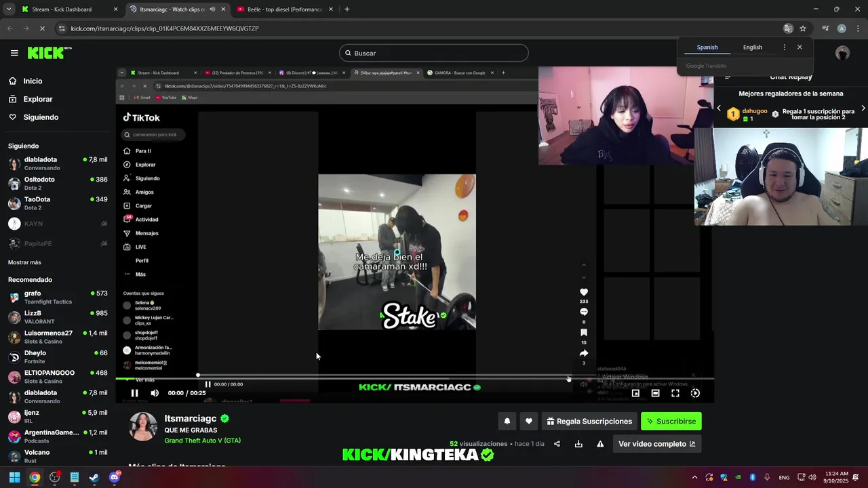The height and width of the screenshot is (488, 868).
Task: Open ELTIOPANGOOO recommended channel
Action: point(58,377)
